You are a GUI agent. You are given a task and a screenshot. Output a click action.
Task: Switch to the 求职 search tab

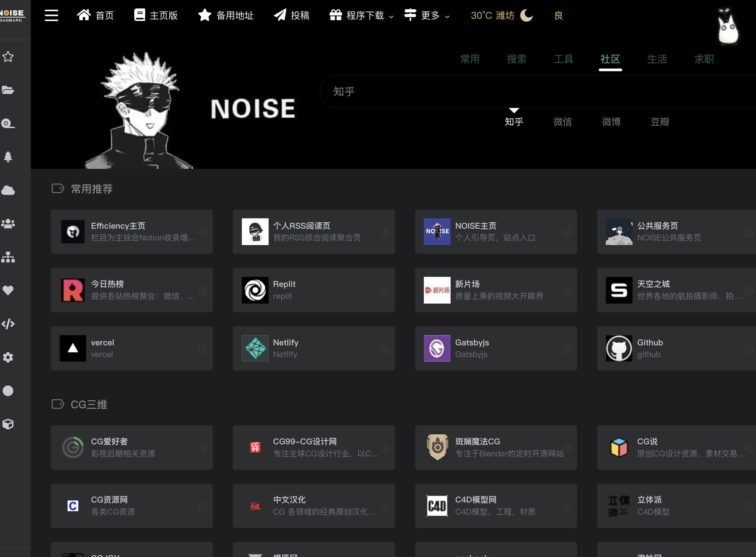pyautogui.click(x=704, y=59)
